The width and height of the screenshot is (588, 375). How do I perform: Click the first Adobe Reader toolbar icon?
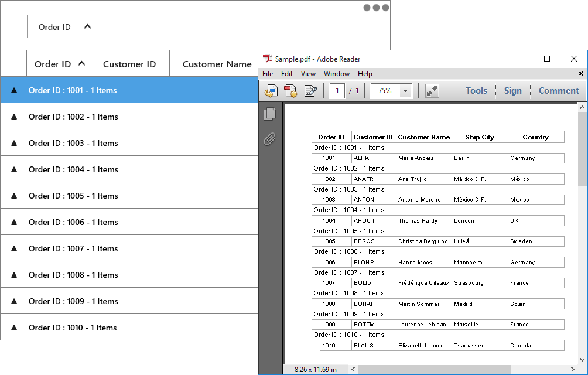click(x=271, y=91)
